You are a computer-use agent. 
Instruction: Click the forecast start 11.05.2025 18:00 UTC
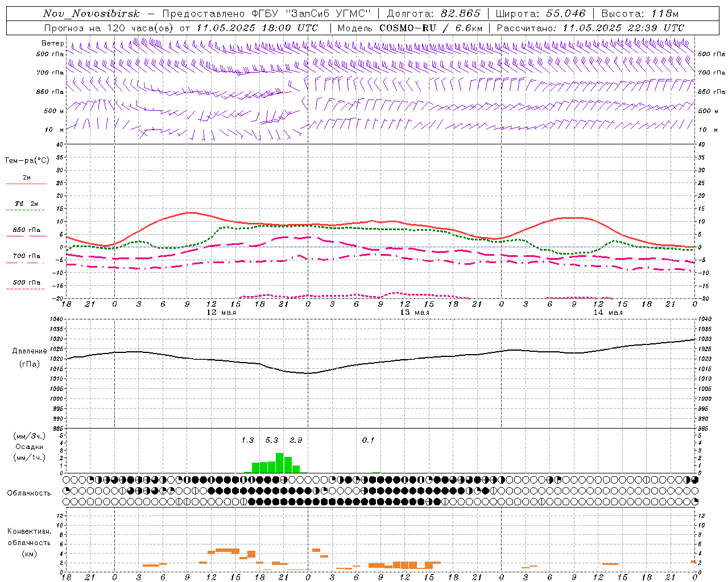click(x=257, y=28)
